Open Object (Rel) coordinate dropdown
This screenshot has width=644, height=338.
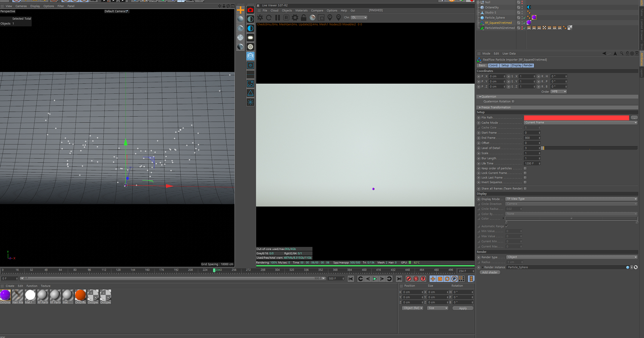[x=413, y=308]
